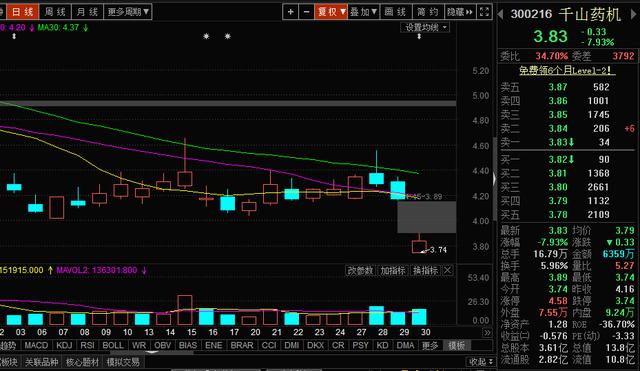Zoom in chart with plus icon
Viewport: 640px width, 371px height.
pyautogui.click(x=290, y=12)
